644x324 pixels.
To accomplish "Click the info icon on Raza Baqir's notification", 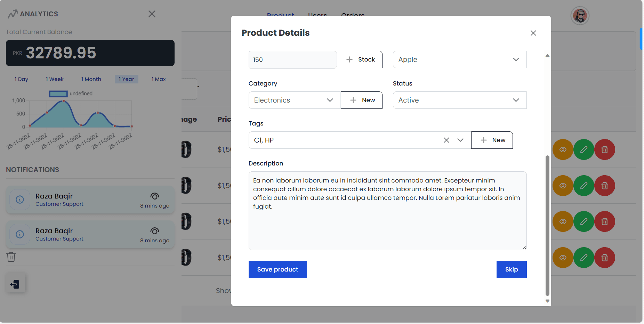I will pyautogui.click(x=20, y=199).
